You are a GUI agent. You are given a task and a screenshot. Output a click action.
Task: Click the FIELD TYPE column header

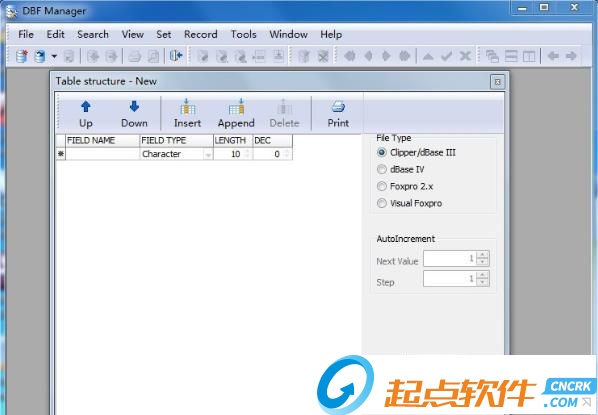(177, 141)
